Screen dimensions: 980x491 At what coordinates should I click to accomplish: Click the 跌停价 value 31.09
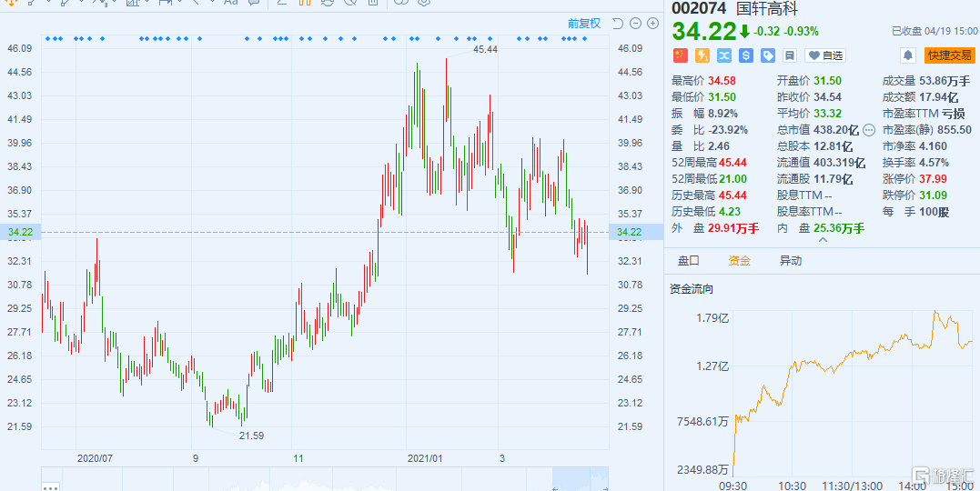pos(933,195)
